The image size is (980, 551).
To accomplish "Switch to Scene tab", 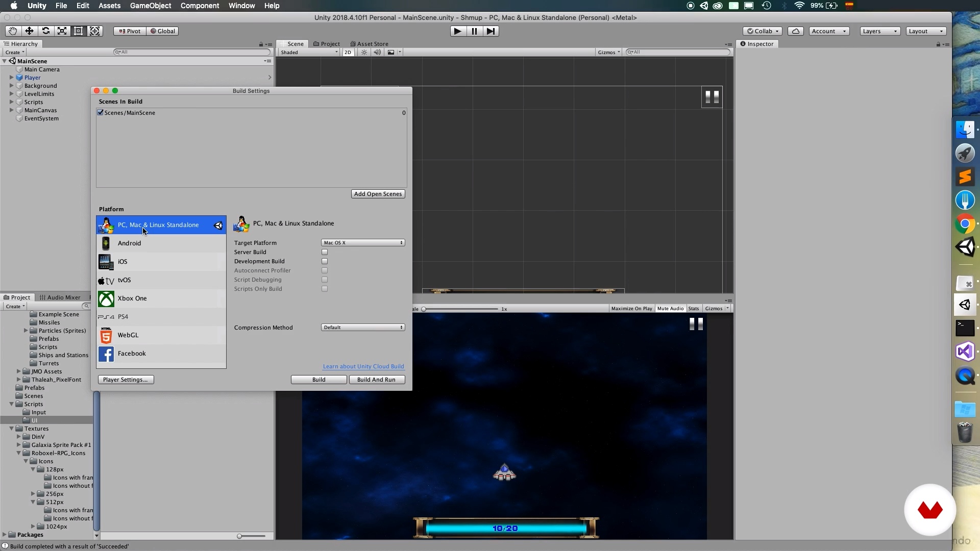I will pos(292,44).
